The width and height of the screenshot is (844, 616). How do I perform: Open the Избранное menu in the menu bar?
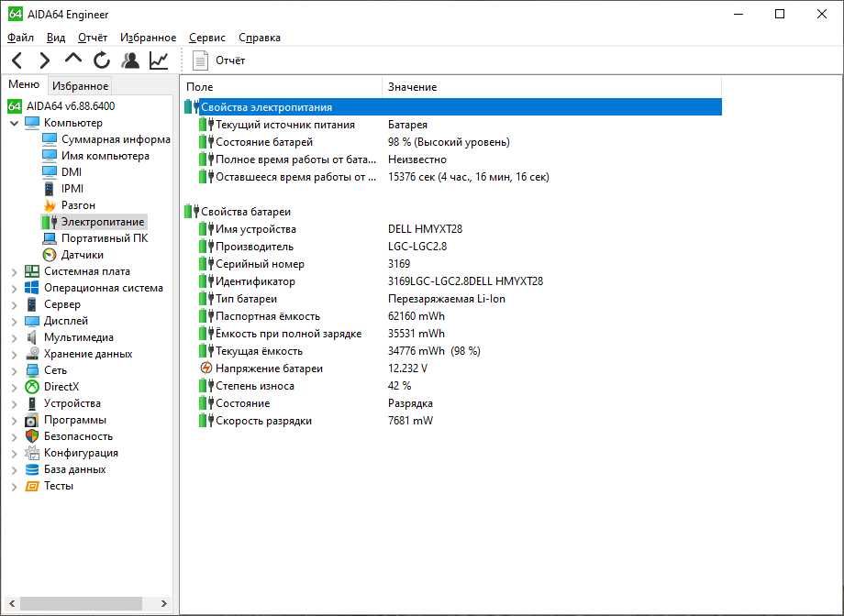point(148,37)
